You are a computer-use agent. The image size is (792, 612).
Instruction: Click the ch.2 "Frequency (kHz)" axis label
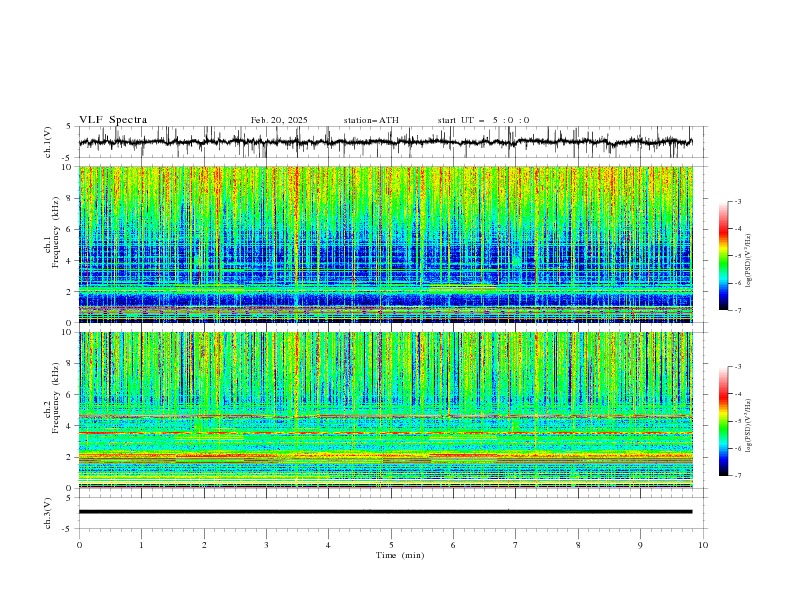[55, 399]
